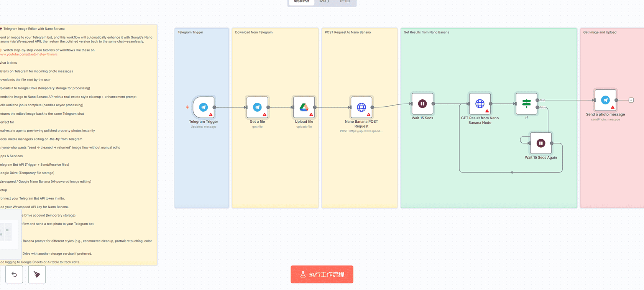Click the Wait 15 Secs node
This screenshot has width=644, height=290.
tap(422, 104)
